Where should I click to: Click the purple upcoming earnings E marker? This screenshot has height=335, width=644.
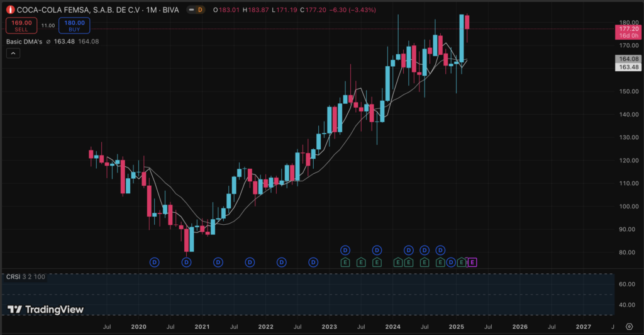coord(472,262)
